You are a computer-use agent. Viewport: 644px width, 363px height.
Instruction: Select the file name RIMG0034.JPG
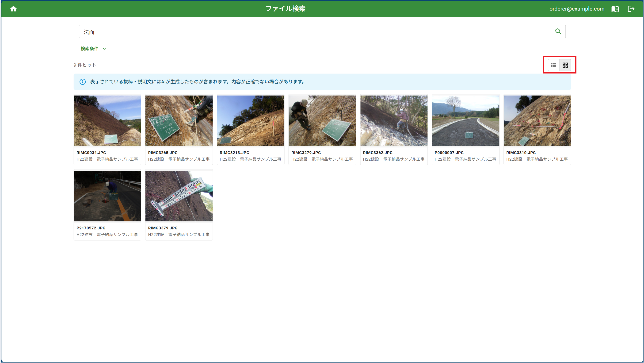(x=91, y=153)
